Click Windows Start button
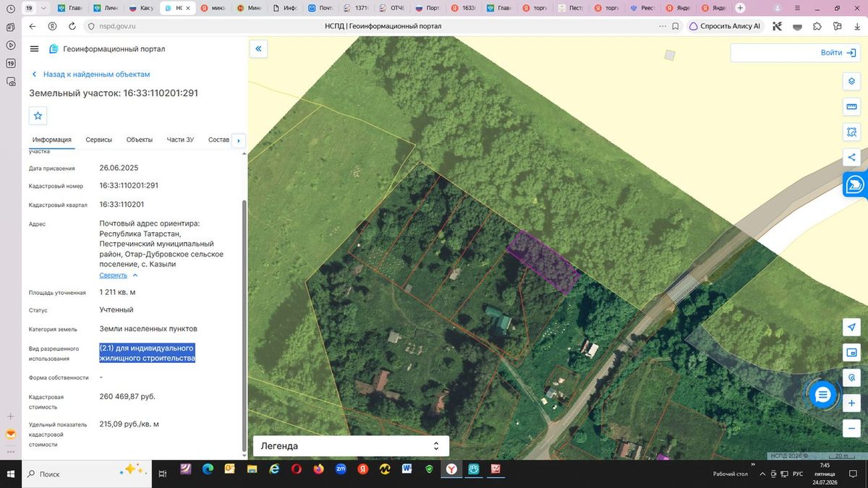The width and height of the screenshot is (868, 488). [x=11, y=474]
